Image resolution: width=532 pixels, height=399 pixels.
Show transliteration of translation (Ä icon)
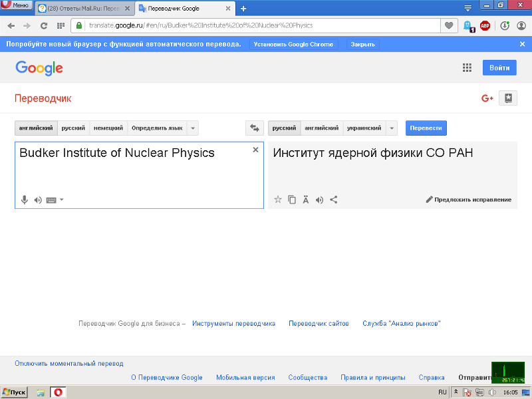click(x=306, y=199)
